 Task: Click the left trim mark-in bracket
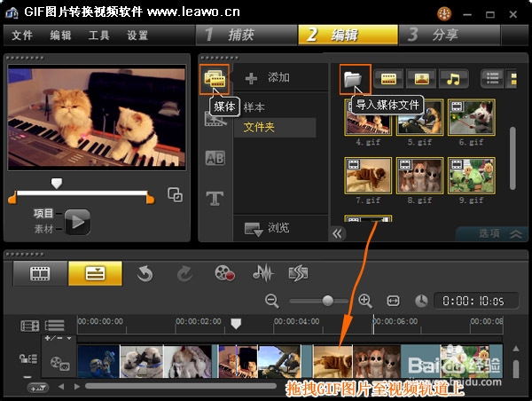click(x=12, y=198)
